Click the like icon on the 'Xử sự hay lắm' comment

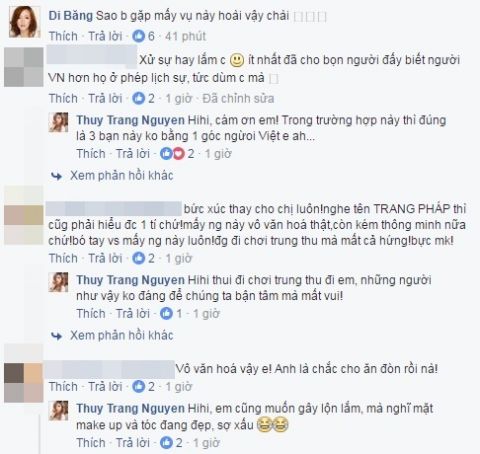(x=138, y=98)
